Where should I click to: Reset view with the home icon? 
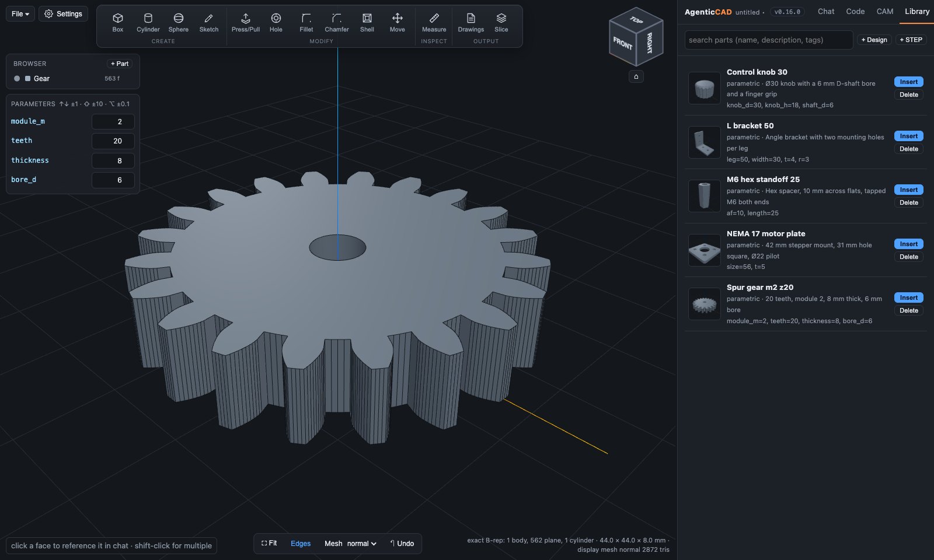pyautogui.click(x=636, y=76)
